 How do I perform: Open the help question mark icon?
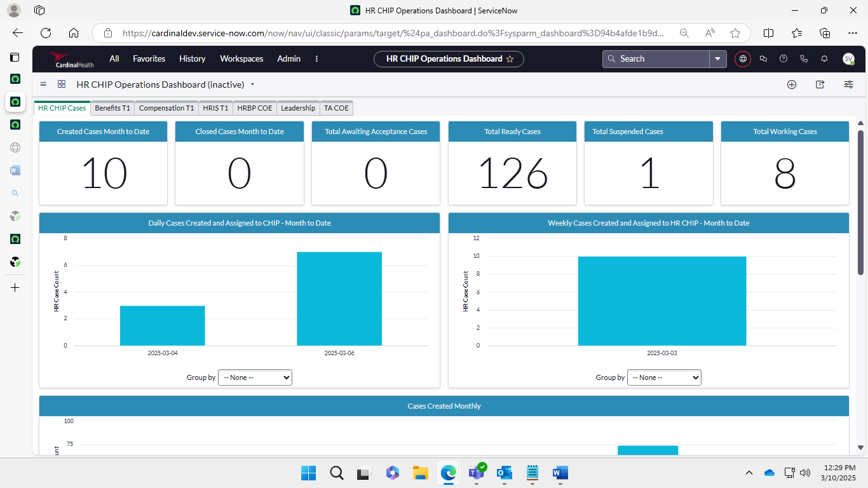783,58
